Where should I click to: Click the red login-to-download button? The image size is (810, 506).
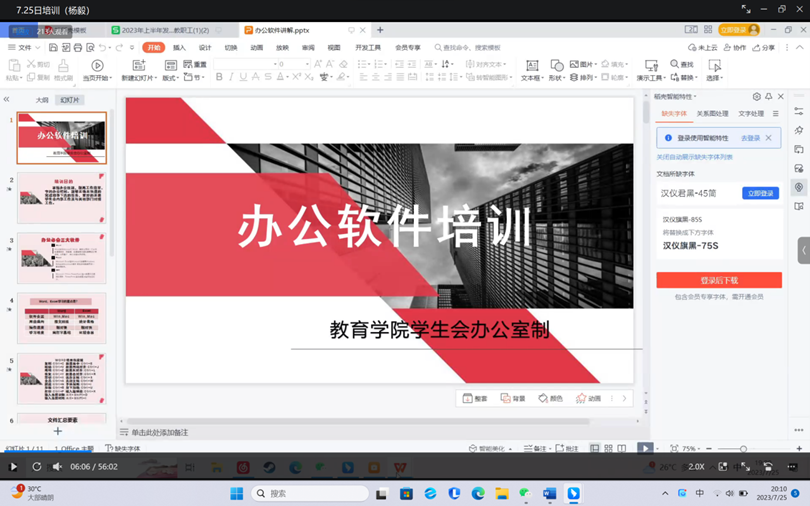pos(719,280)
